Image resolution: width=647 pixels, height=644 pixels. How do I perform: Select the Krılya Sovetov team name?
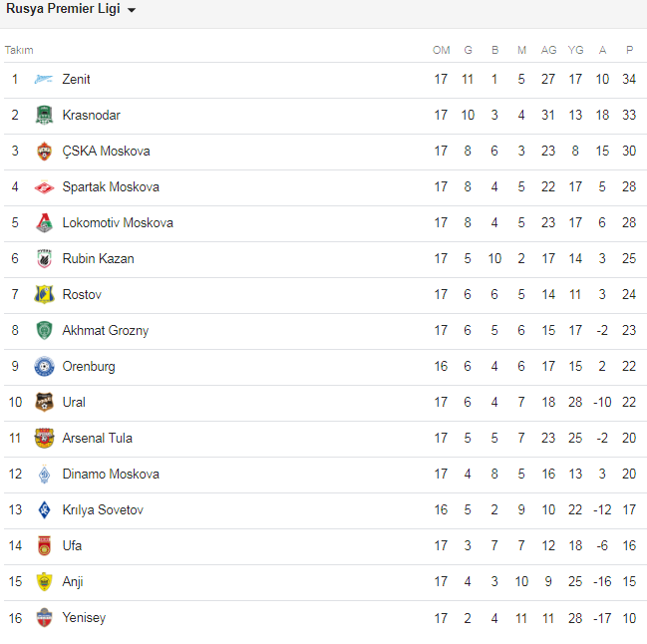click(x=103, y=510)
